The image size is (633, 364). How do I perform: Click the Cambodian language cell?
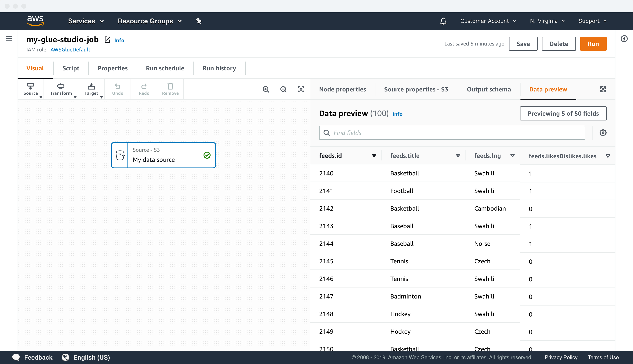pyautogui.click(x=490, y=208)
